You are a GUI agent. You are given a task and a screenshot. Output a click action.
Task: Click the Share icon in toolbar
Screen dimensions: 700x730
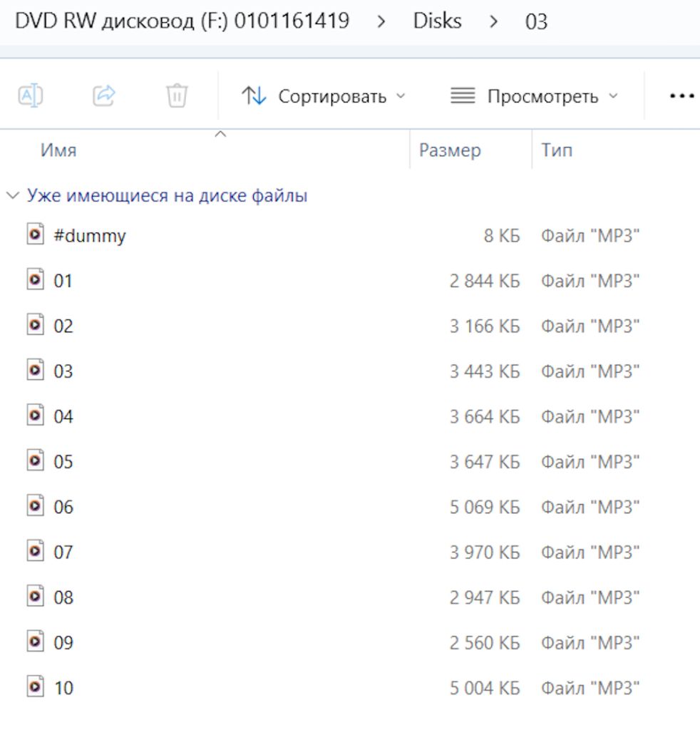coord(104,96)
